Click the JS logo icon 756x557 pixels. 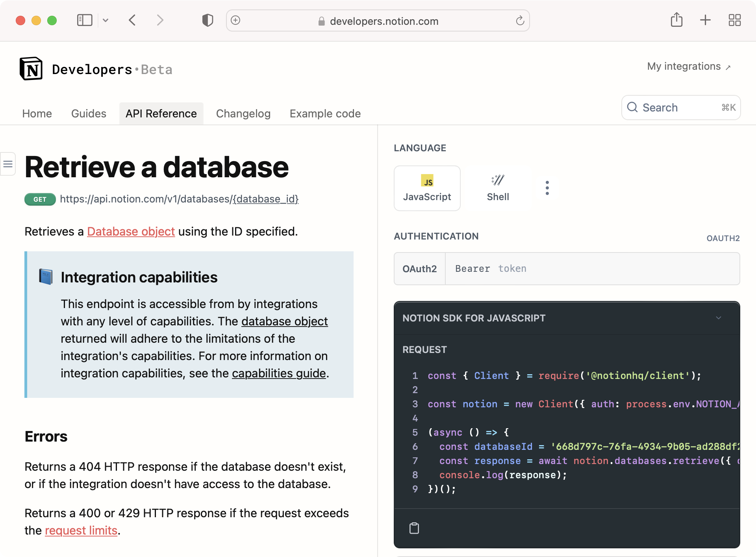pos(427,180)
